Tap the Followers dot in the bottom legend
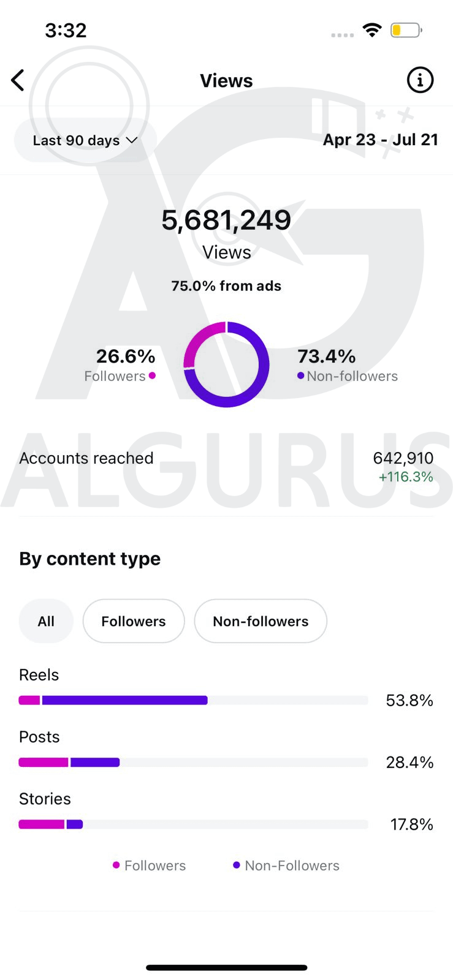Screen dimensions: 453x980 (x=115, y=865)
